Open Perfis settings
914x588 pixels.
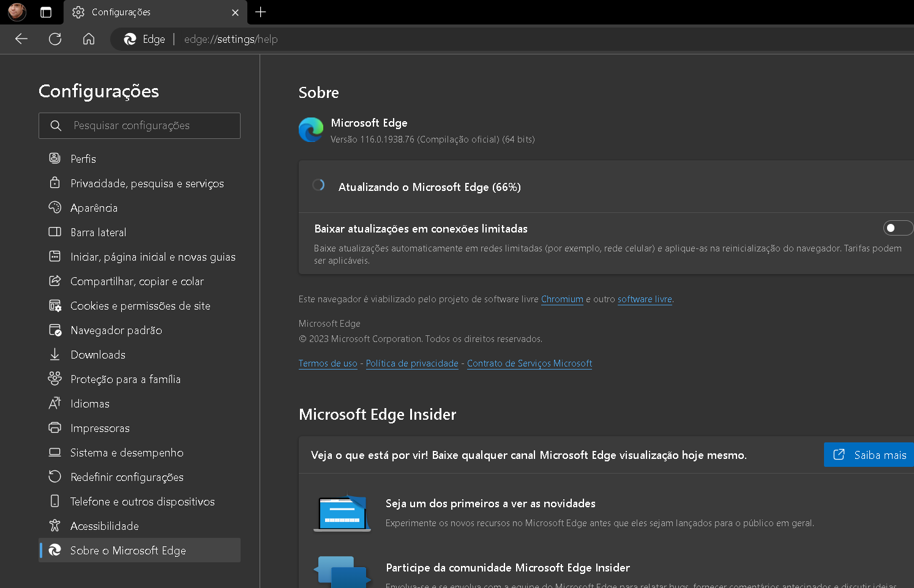(x=140, y=158)
